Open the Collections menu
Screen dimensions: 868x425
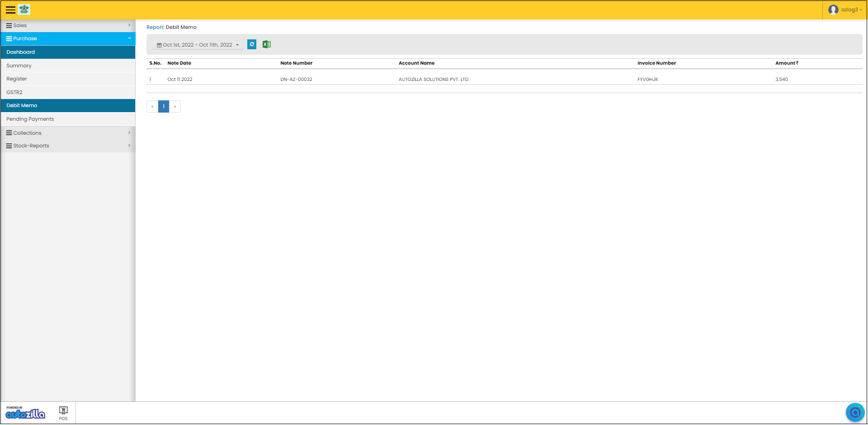click(x=68, y=133)
